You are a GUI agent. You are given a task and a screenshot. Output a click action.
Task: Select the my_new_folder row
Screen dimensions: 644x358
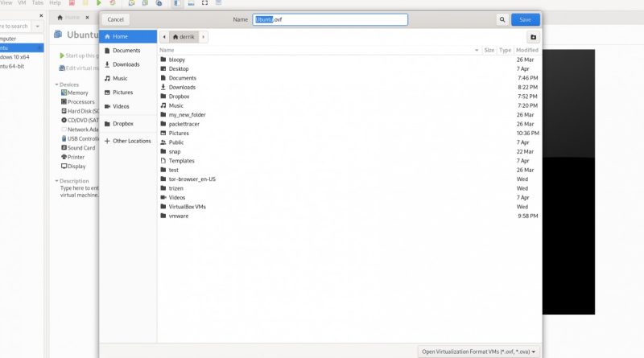(x=349, y=115)
